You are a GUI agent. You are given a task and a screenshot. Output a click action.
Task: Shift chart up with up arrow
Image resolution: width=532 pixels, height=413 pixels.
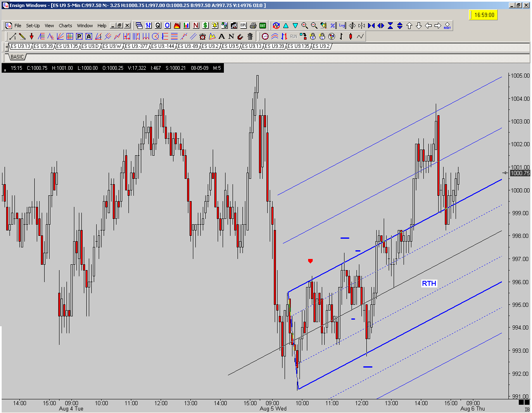[x=409, y=26]
